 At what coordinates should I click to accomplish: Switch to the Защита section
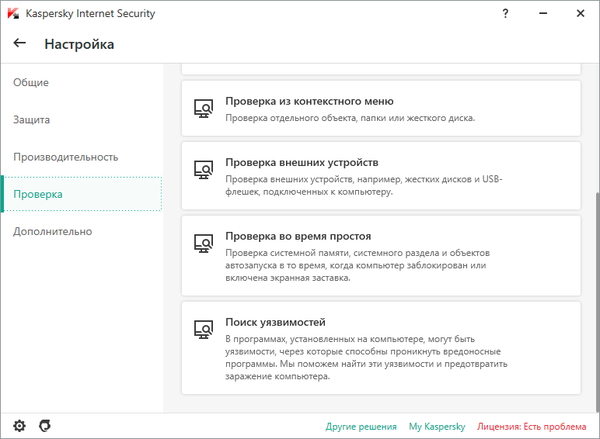(32, 120)
